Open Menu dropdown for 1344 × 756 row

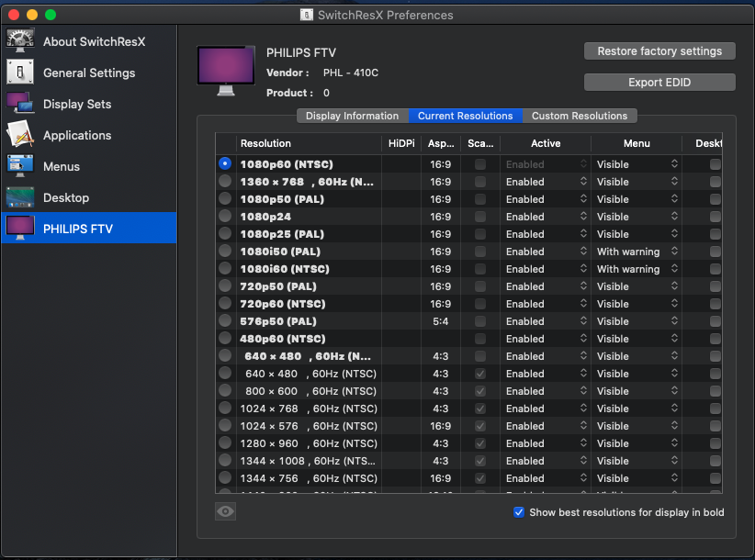click(x=637, y=478)
